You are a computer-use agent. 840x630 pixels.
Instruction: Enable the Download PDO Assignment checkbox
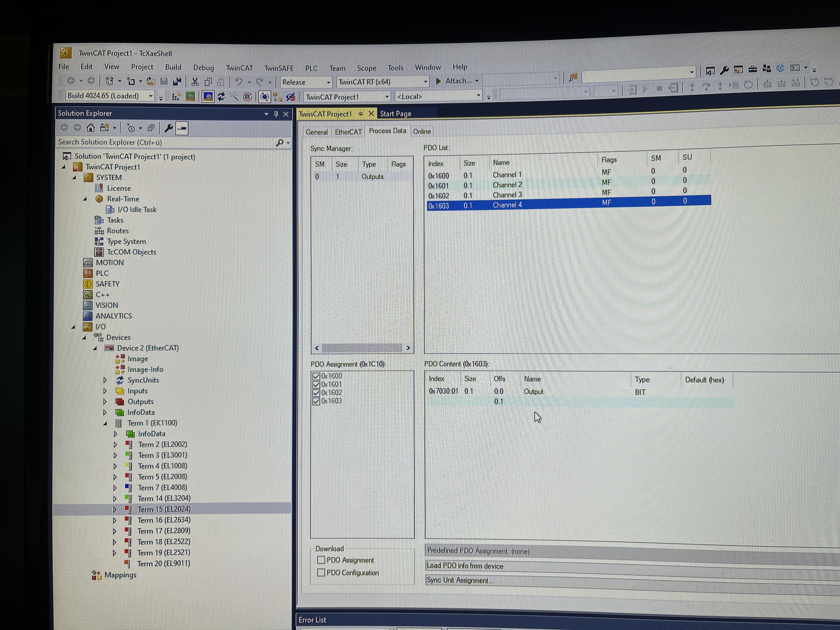[x=321, y=560]
